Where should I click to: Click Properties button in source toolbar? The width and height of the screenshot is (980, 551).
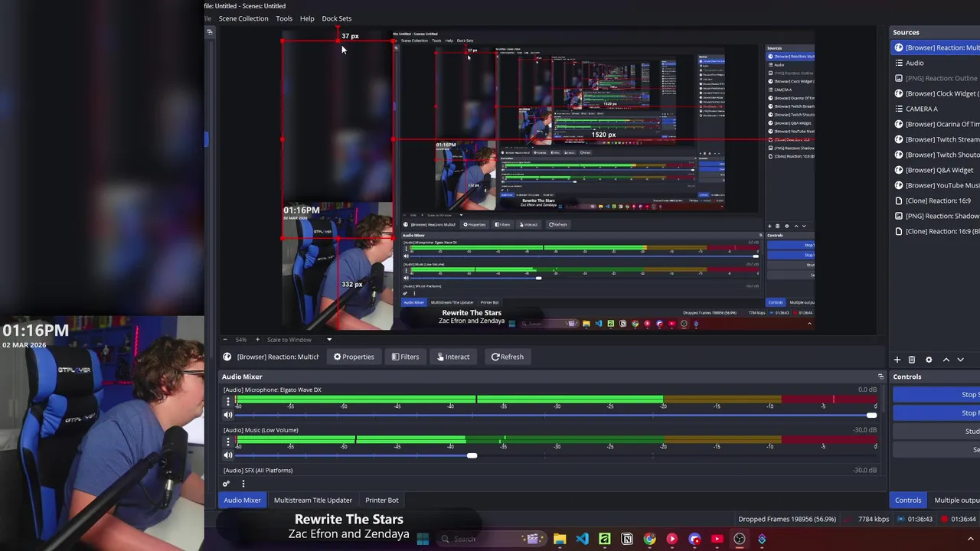pyautogui.click(x=354, y=357)
